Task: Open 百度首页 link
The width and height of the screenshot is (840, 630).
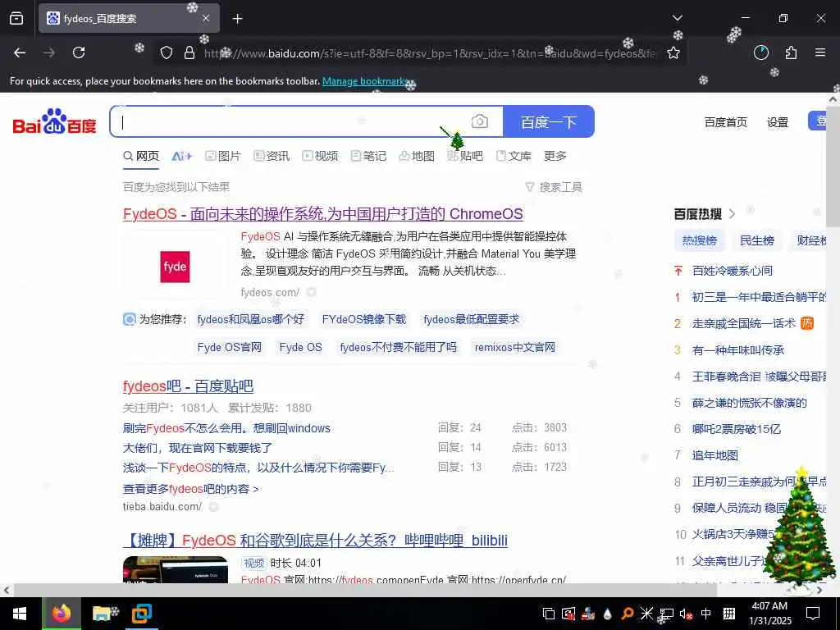Action: 725,122
